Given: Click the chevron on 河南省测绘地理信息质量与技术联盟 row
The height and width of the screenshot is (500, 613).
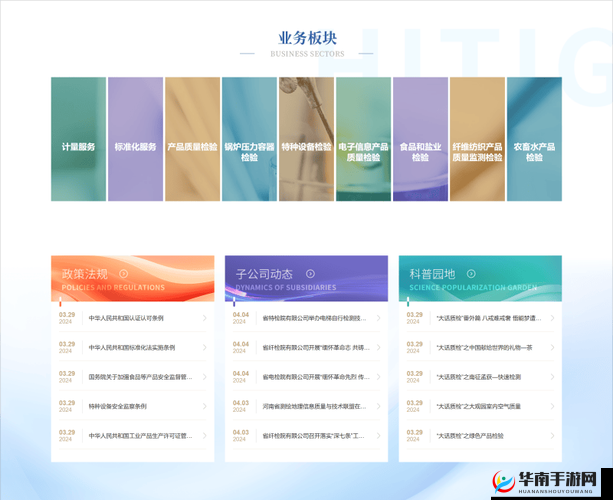Looking at the screenshot, I should tap(378, 406).
